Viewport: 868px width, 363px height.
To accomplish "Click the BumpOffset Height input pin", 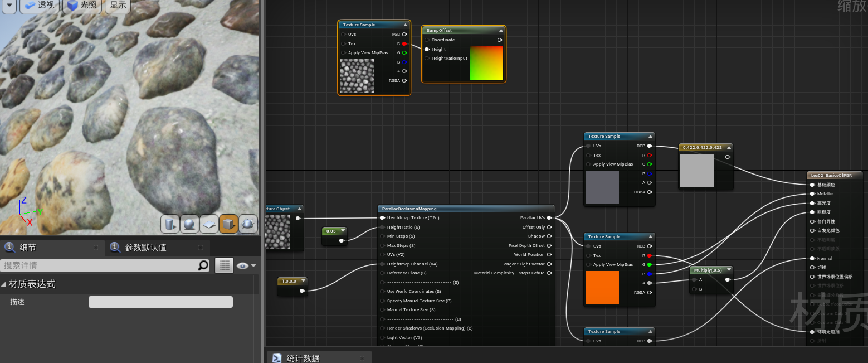I will click(x=427, y=49).
